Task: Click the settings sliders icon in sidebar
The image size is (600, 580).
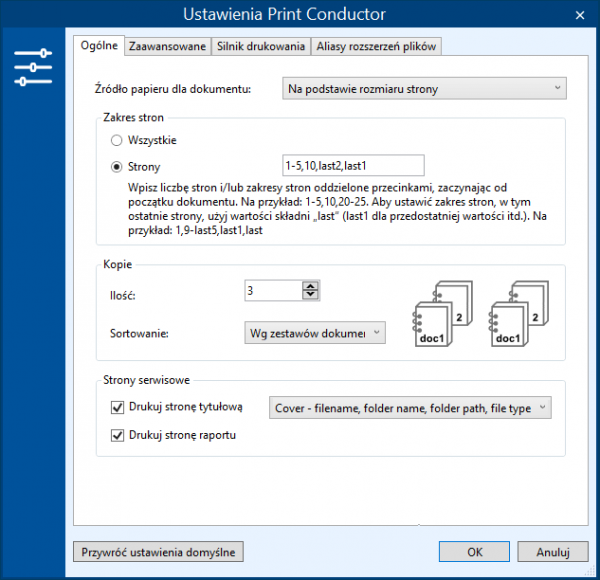Action: coord(32,66)
